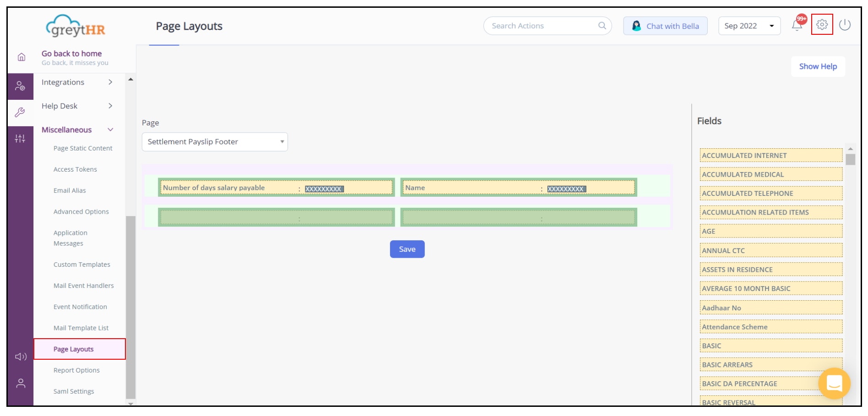Click the search magnifier icon

[x=602, y=26]
